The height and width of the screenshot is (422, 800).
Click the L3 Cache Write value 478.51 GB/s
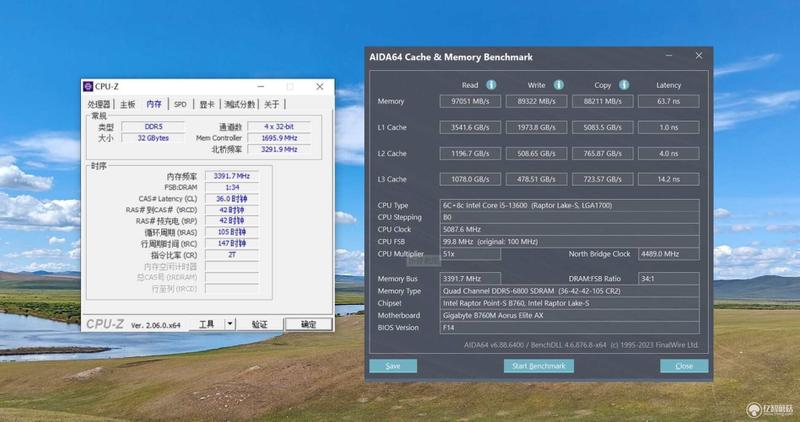point(536,179)
